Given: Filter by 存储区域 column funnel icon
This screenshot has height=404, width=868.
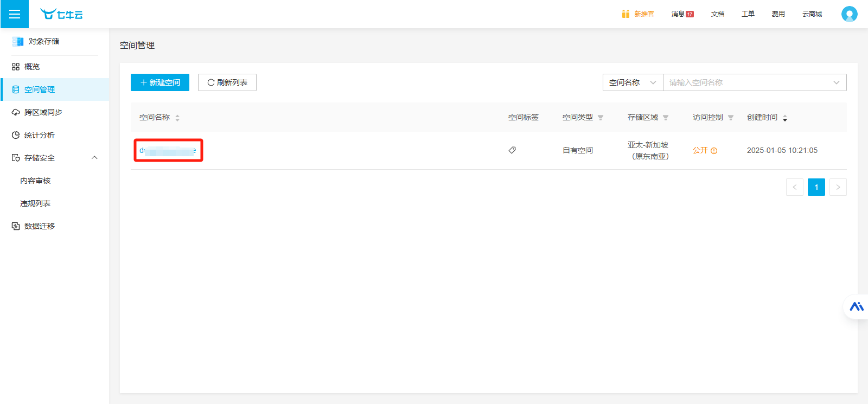Looking at the screenshot, I should 666,118.
